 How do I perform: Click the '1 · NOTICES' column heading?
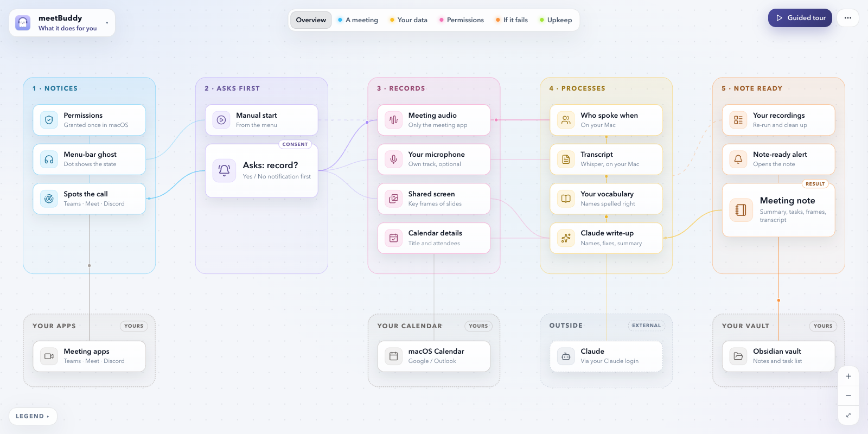click(55, 88)
